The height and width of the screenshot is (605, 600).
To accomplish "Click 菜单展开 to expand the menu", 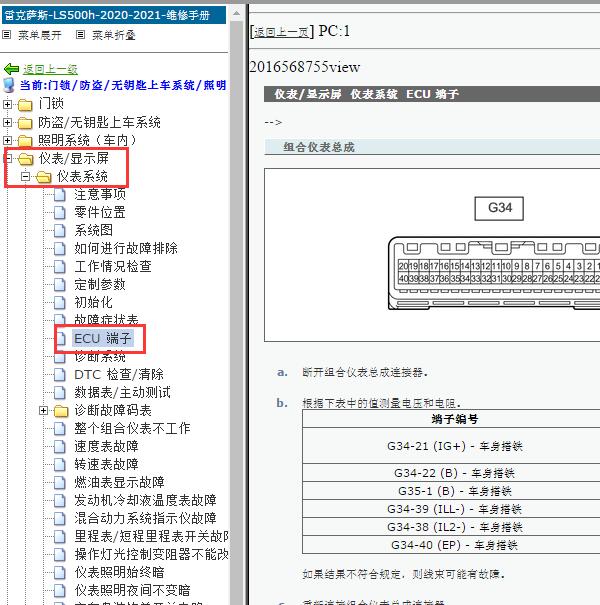I will click(x=39, y=35).
